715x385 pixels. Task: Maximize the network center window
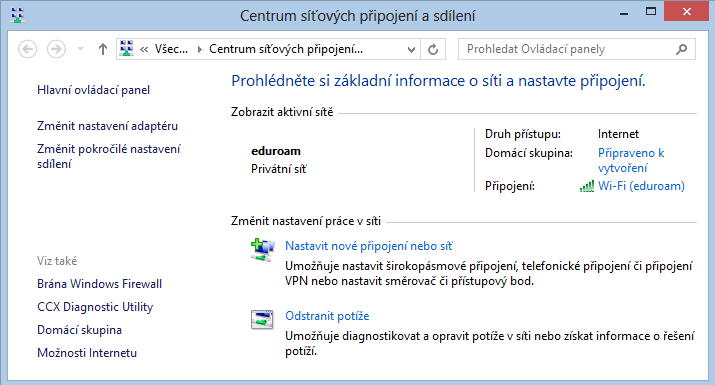[651, 12]
